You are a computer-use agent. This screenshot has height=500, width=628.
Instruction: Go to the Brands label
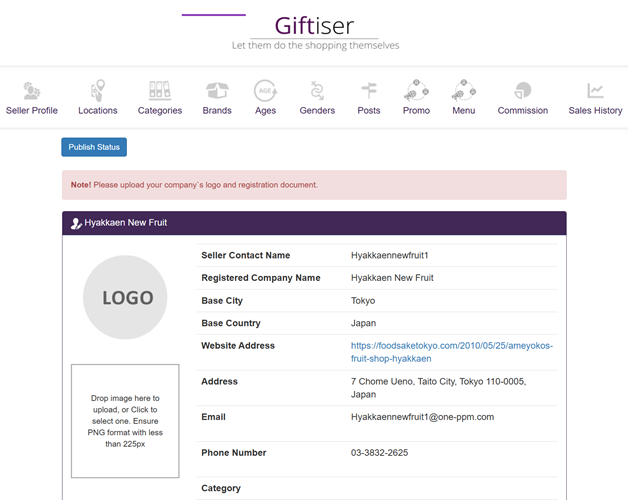pyautogui.click(x=217, y=111)
